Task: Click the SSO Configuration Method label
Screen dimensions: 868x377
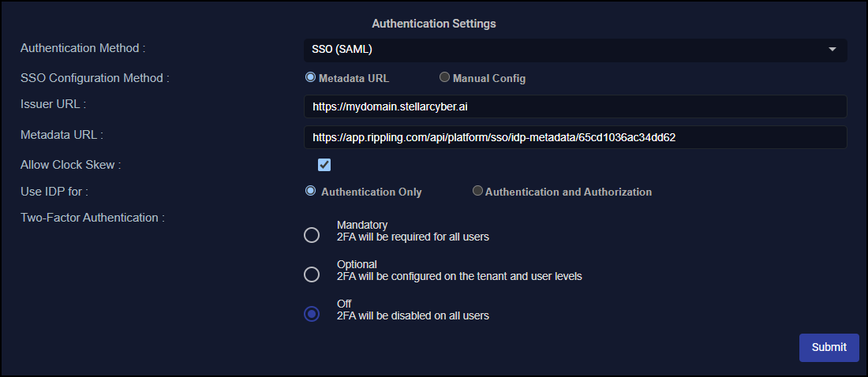Action: pyautogui.click(x=95, y=78)
